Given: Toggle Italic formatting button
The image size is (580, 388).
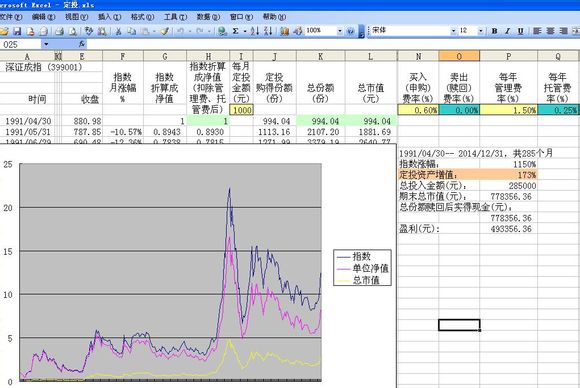Looking at the screenshot, I should [x=508, y=31].
